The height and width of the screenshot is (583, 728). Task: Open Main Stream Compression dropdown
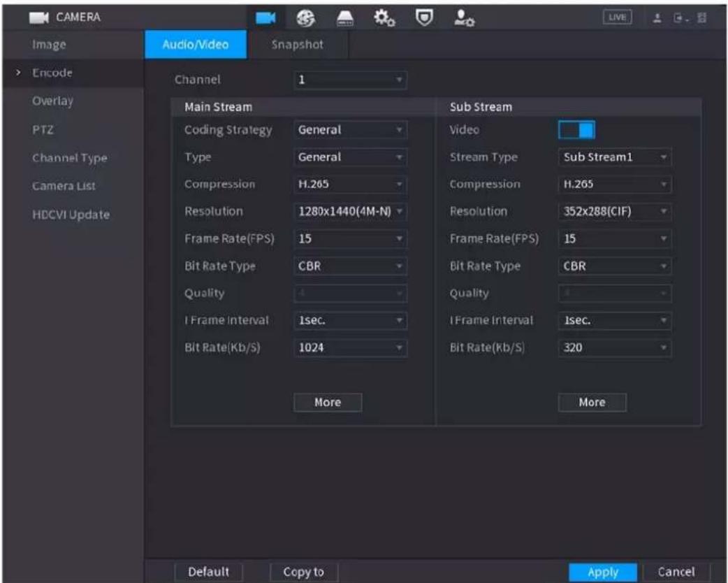point(350,185)
